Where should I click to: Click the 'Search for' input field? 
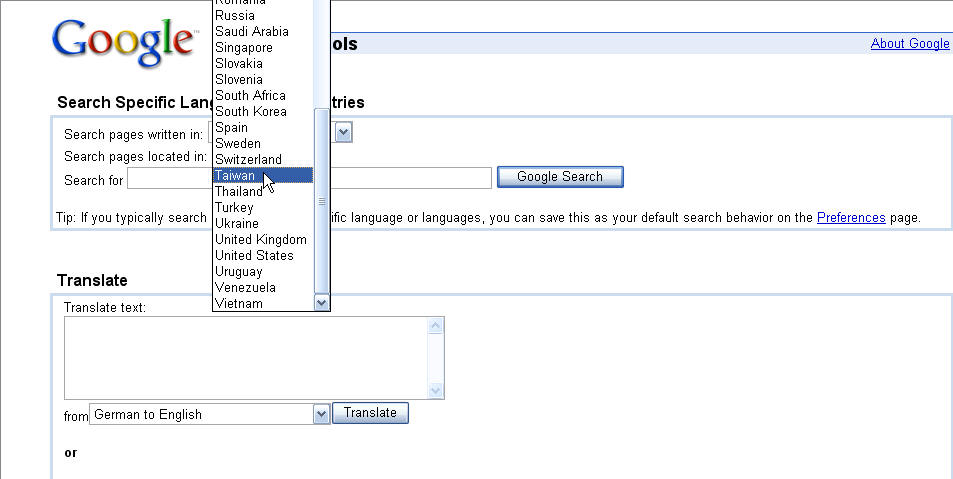pos(309,178)
